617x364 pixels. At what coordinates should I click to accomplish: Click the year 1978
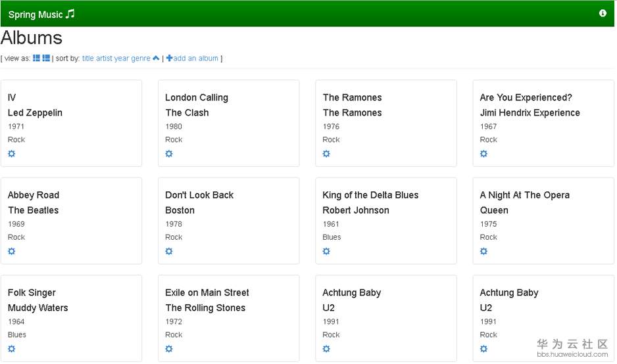click(x=174, y=224)
